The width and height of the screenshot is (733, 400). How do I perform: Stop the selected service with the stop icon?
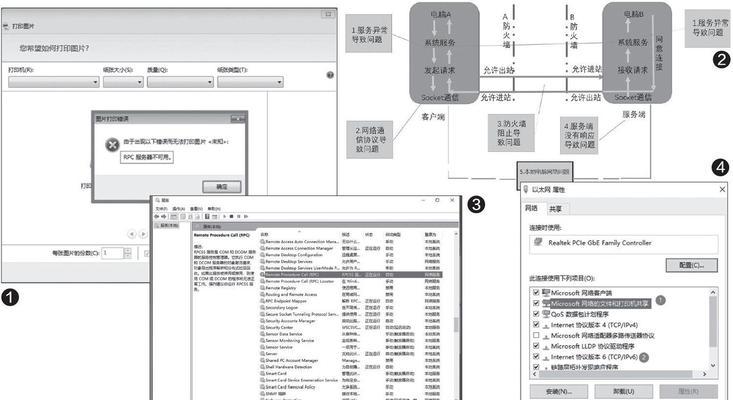pos(231,216)
